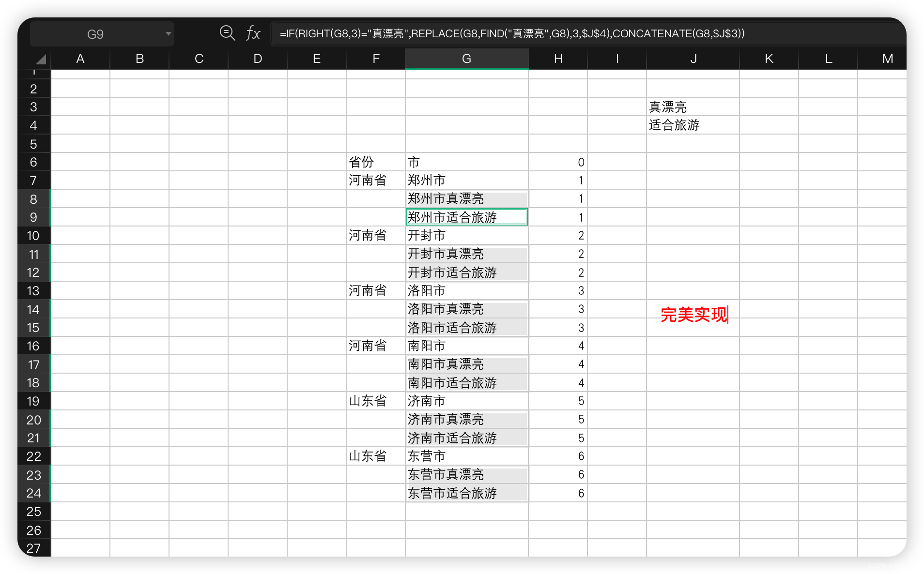
Task: Select row 6 header
Action: pos(34,162)
